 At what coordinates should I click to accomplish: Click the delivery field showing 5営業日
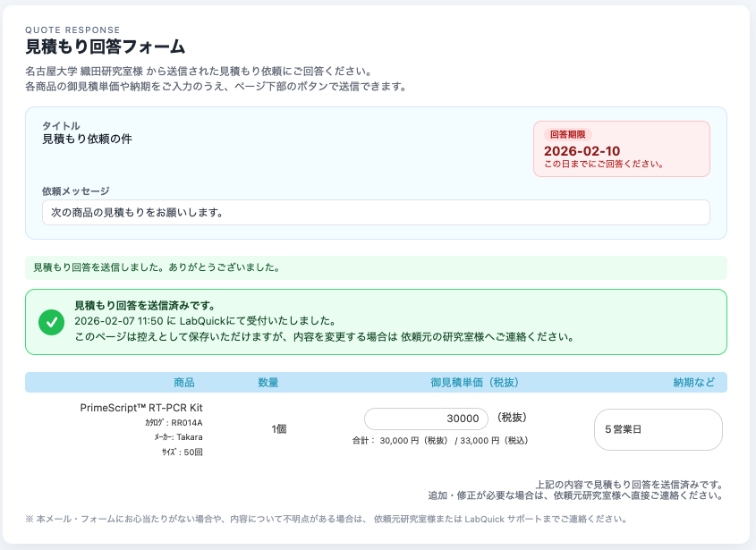coord(658,429)
